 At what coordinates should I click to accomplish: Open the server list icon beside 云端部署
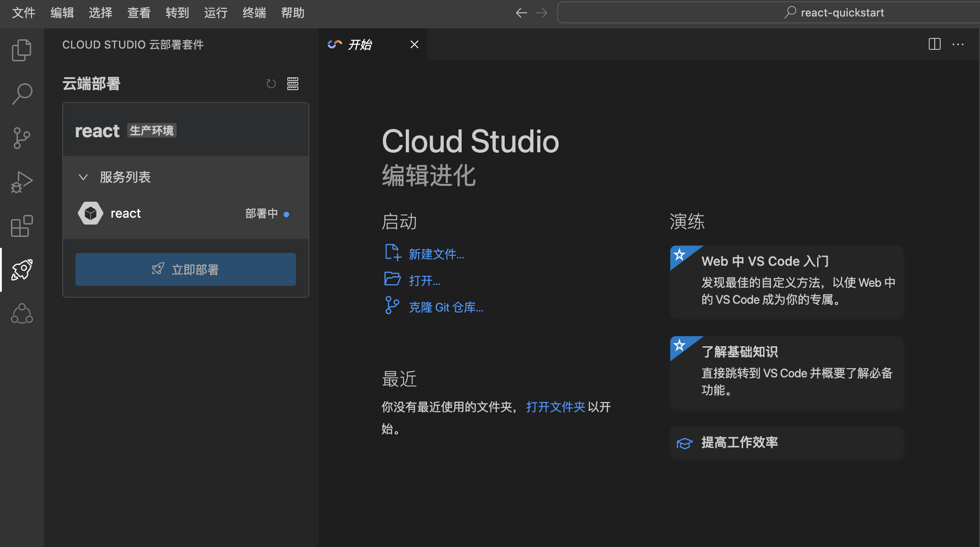(x=293, y=84)
